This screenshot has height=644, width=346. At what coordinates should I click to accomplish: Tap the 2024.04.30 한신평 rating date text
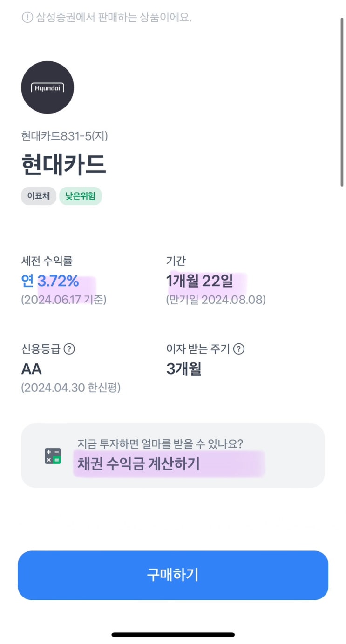(71, 388)
